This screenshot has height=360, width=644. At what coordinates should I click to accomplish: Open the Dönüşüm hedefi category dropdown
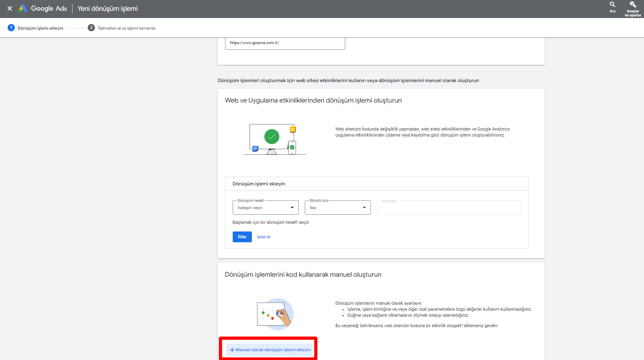tap(265, 207)
